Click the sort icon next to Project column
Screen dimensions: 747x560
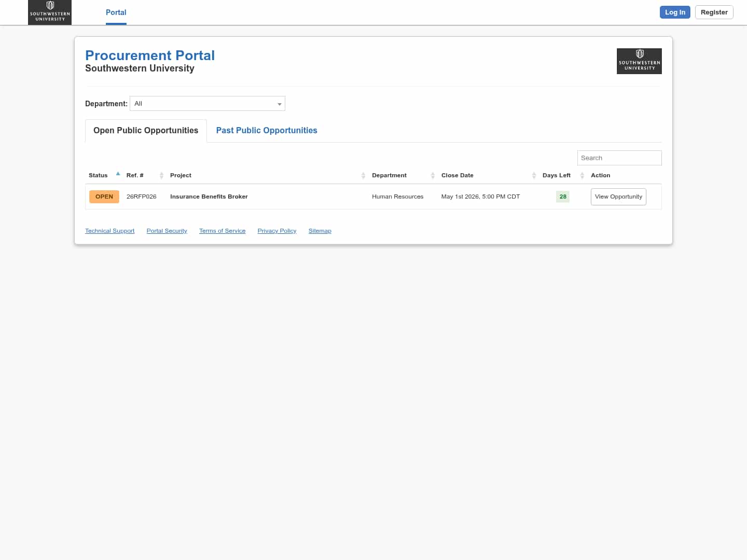coord(363,175)
